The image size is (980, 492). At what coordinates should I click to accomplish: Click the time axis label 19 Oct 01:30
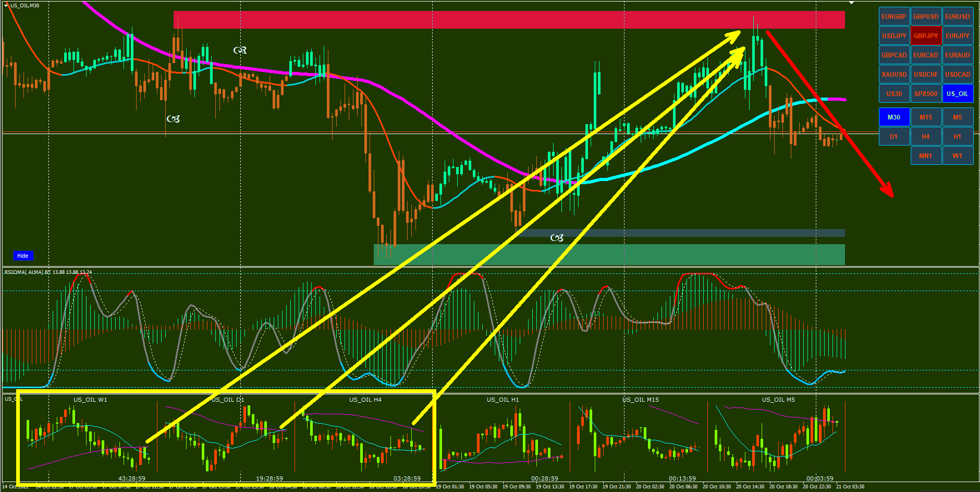coord(450,487)
